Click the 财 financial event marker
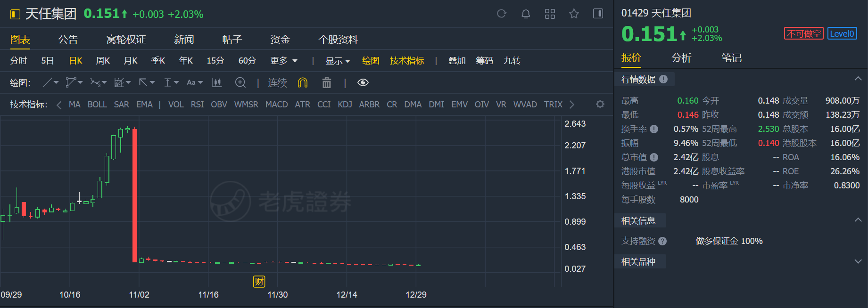The image size is (868, 308). point(259,282)
